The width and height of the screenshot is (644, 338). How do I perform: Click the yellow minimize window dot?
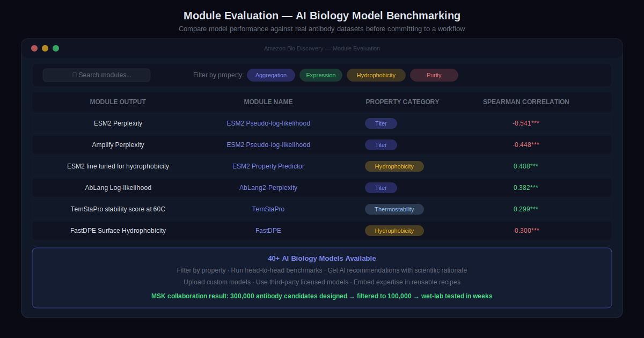tap(45, 48)
